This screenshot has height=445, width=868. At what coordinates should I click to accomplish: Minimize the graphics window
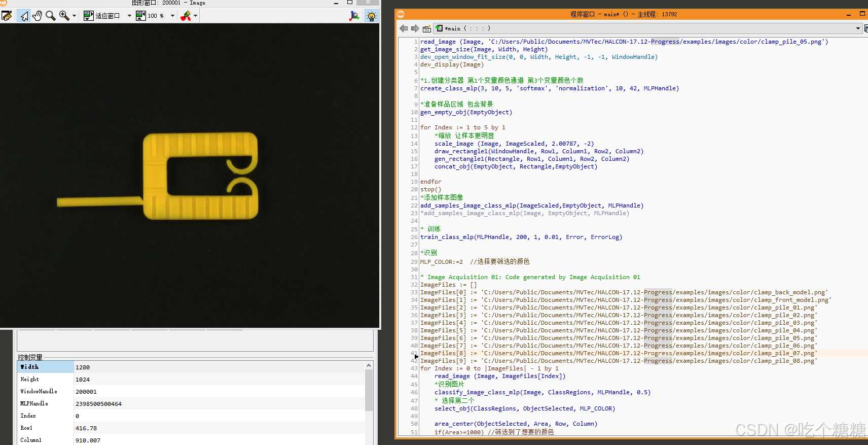click(x=336, y=3)
